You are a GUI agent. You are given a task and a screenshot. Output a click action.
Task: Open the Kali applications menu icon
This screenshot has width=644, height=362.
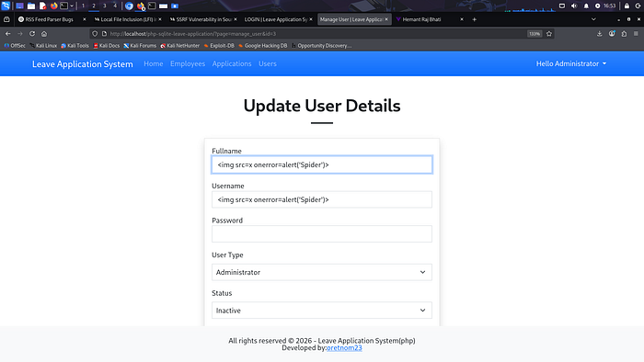pyautogui.click(x=6, y=6)
